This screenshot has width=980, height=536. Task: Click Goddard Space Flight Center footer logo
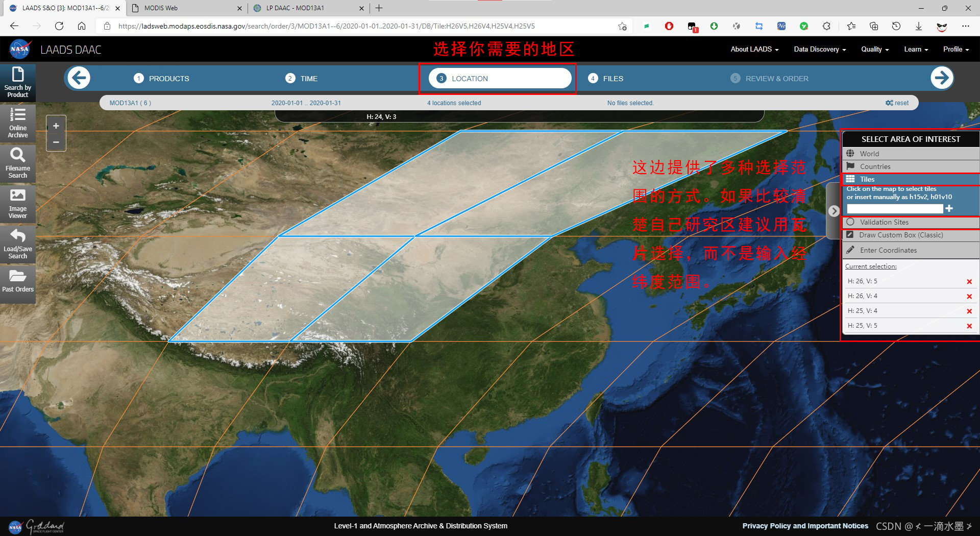(x=45, y=526)
